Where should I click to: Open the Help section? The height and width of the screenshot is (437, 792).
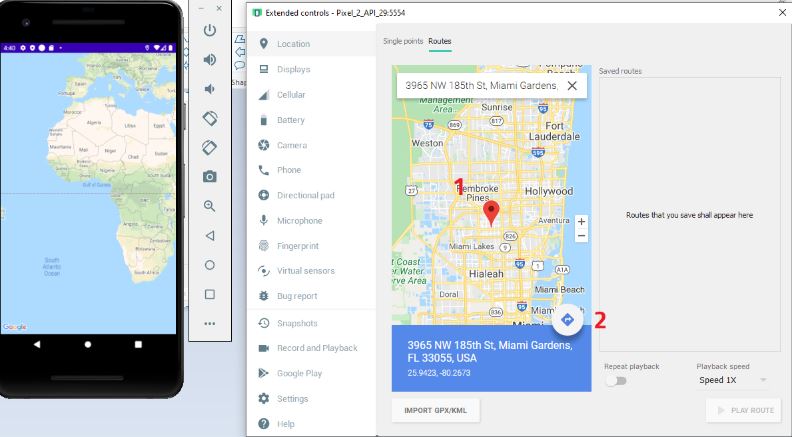311,424
